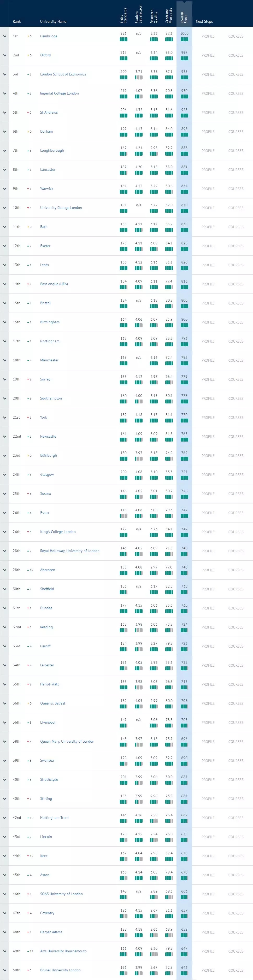This screenshot has width=253, height=980.
Task: Sort by Student Satisfaction column
Action: 138,14
